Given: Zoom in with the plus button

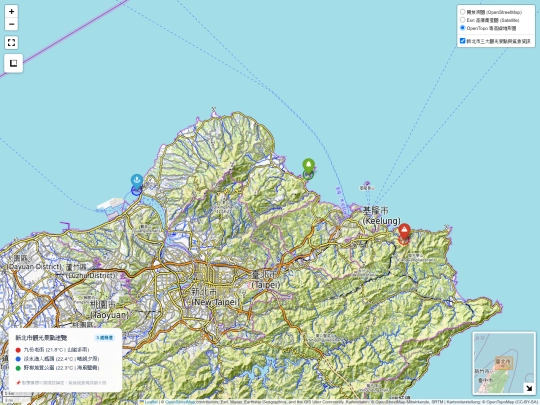Looking at the screenshot, I should click(11, 11).
